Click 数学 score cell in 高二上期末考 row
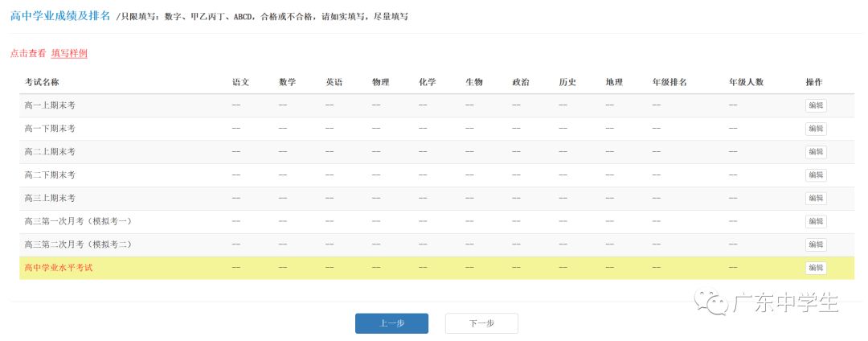868x341 pixels. coord(283,152)
